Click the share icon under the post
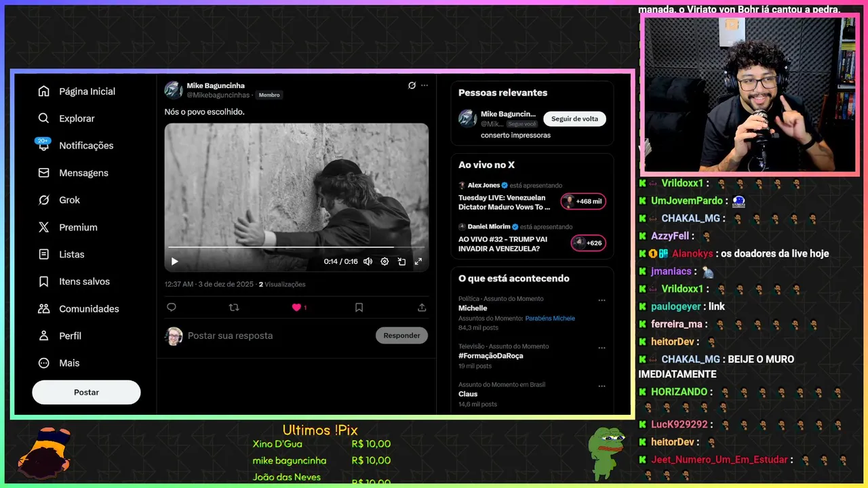This screenshot has height=488, width=868. click(422, 307)
